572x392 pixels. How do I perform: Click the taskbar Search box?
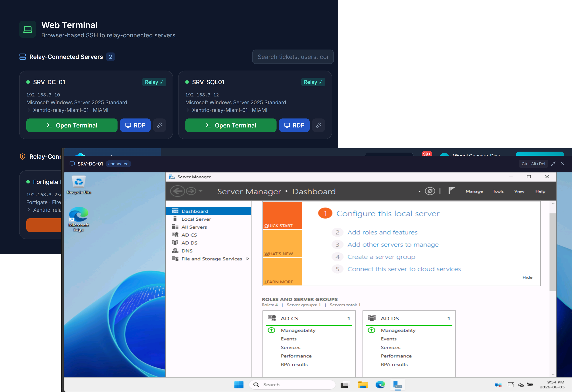tap(292, 385)
